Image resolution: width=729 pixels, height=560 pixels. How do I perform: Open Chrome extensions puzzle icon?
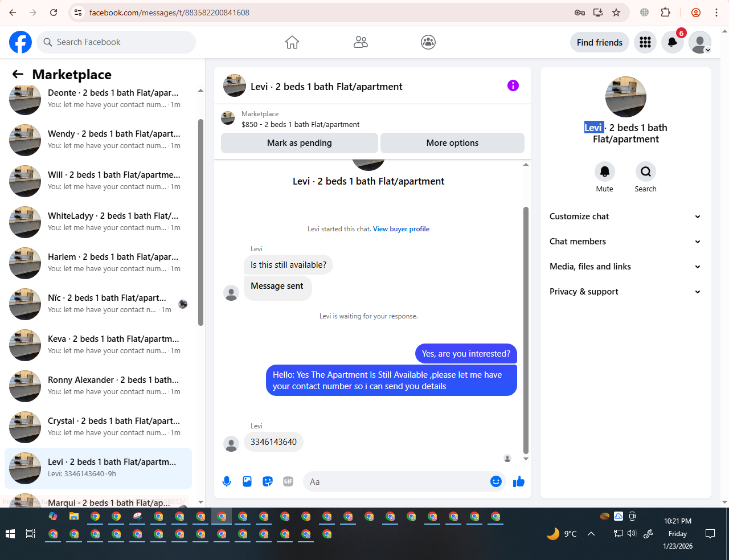click(666, 13)
